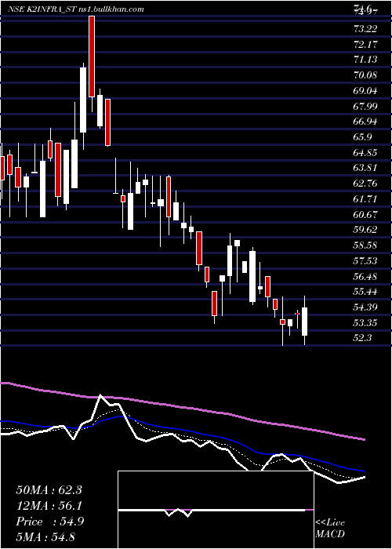Click the 61.71 price axis label
The width and height of the screenshot is (392, 549).
366,199
